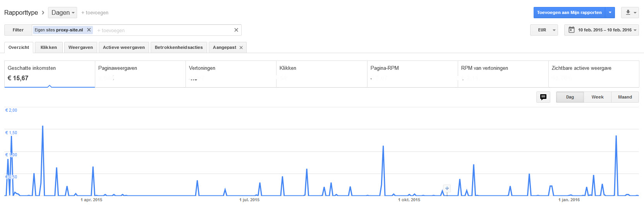
Task: Open the Dagen report type dropdown
Action: [x=62, y=12]
